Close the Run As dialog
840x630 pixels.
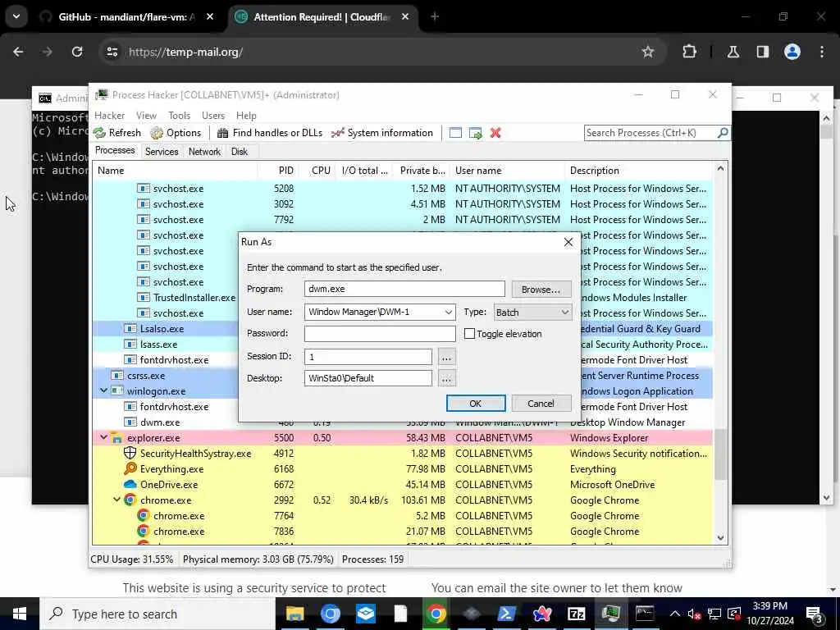[568, 242]
